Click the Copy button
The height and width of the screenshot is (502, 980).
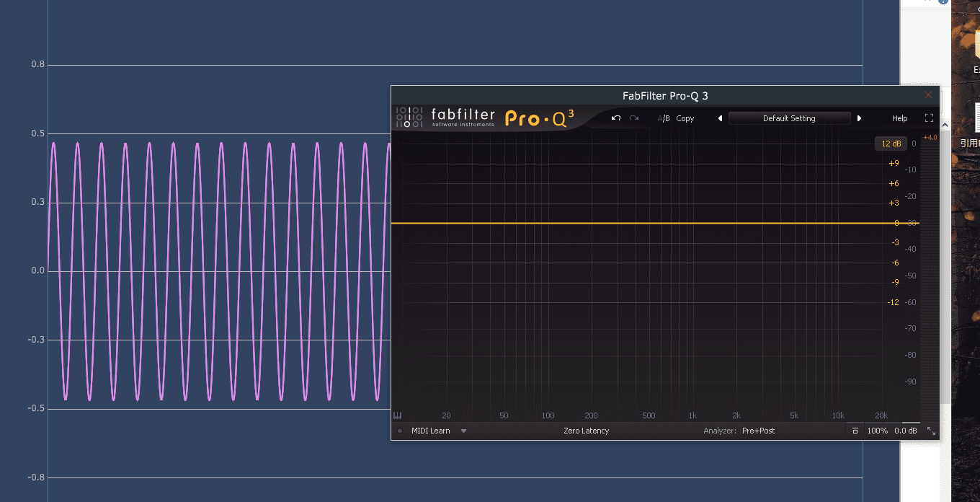click(685, 118)
